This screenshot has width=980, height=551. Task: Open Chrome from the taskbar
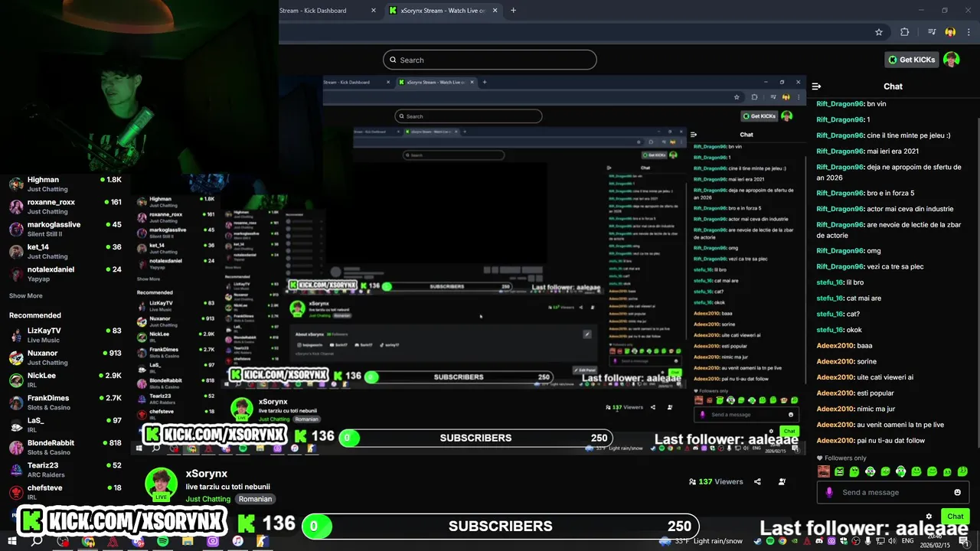(87, 541)
